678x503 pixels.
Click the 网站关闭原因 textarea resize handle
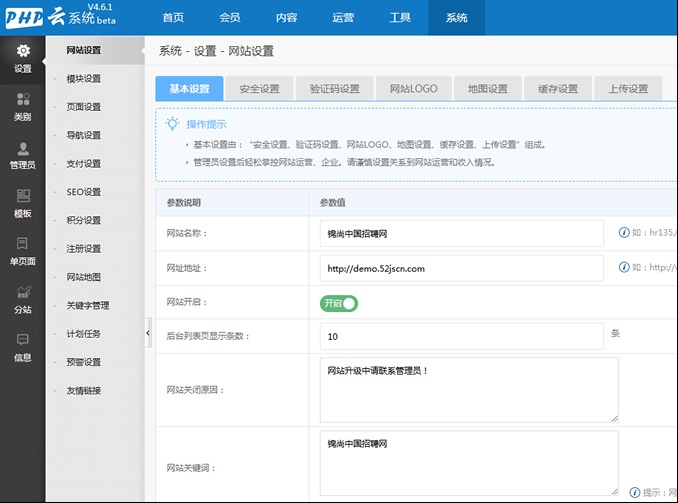[x=615, y=418]
